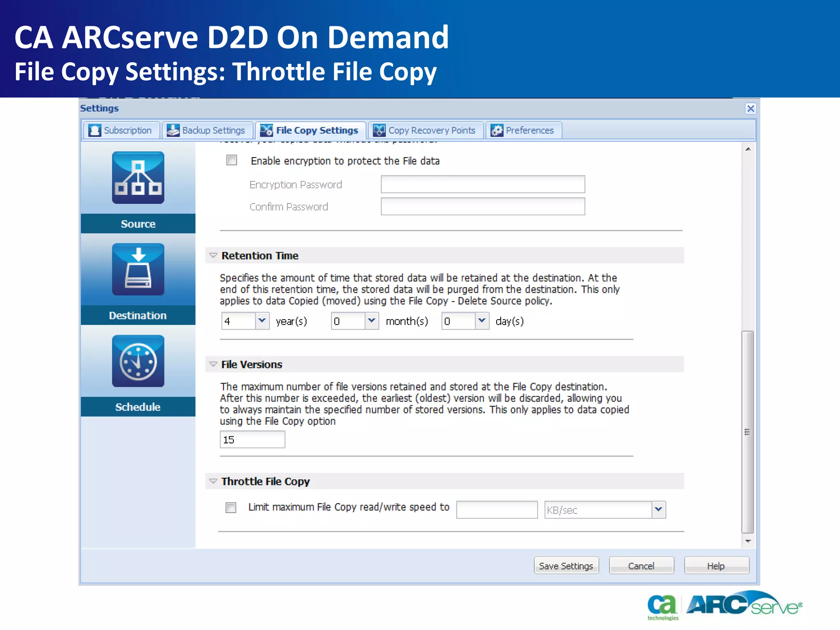Click the Save Settings button
840x630 pixels.
pyautogui.click(x=566, y=566)
